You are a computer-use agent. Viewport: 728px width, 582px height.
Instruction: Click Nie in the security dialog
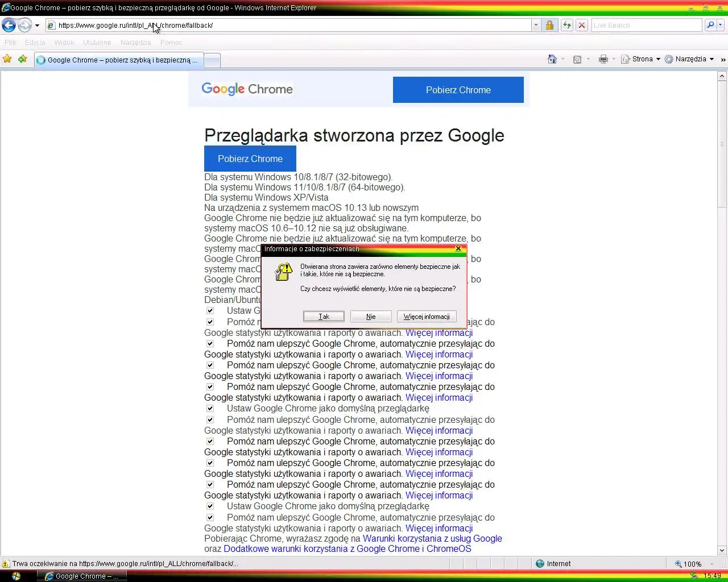tap(371, 317)
